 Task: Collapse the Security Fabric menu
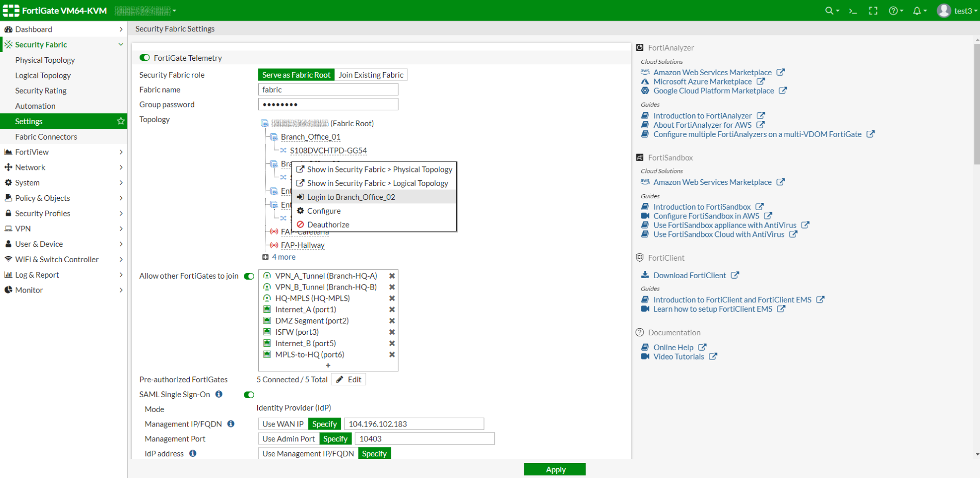pyautogui.click(x=63, y=45)
